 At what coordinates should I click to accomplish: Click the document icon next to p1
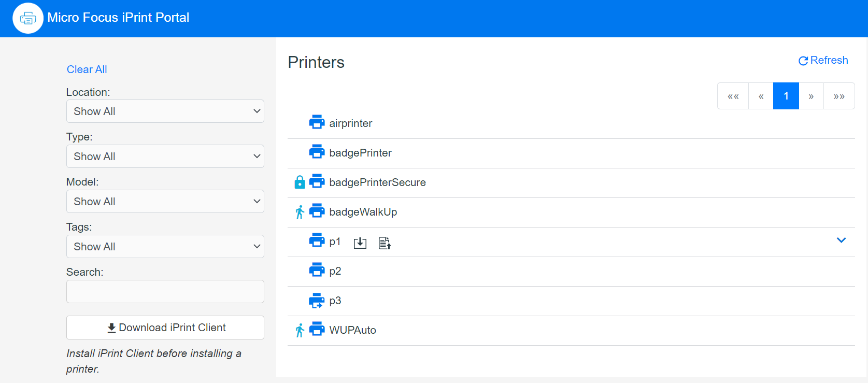pyautogui.click(x=385, y=243)
